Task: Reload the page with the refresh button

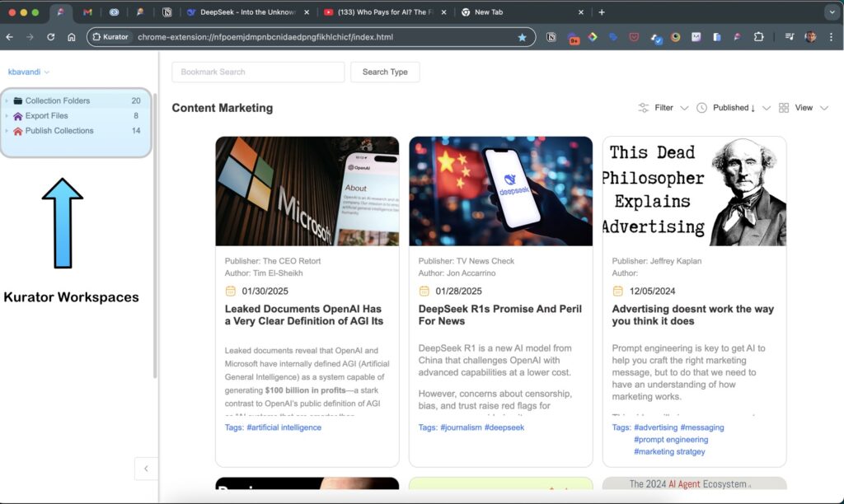Action: pos(51,37)
